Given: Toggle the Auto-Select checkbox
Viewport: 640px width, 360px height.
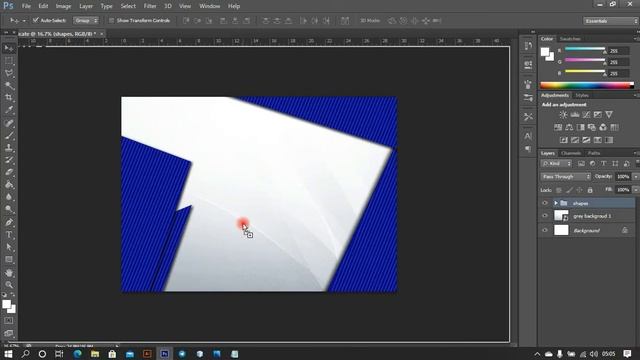Looking at the screenshot, I should click(36, 20).
